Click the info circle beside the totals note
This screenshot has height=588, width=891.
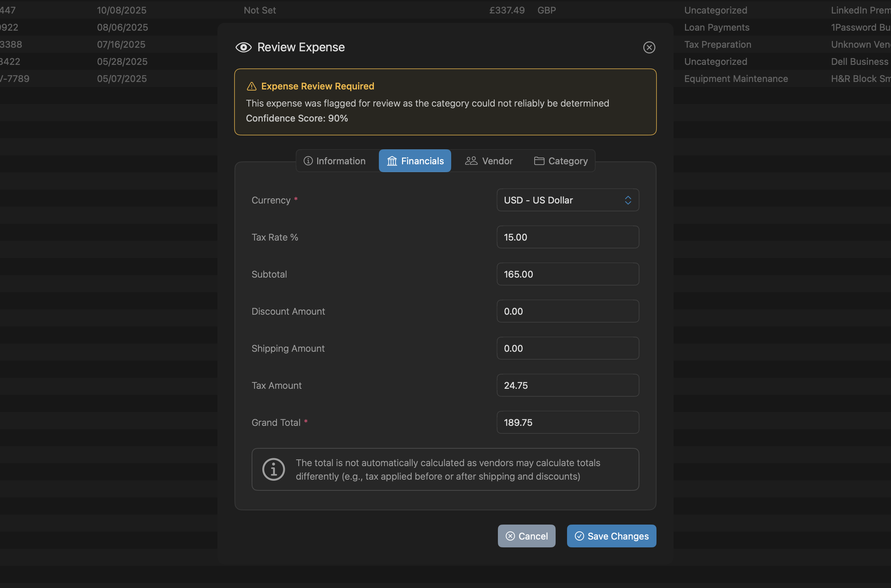(273, 469)
